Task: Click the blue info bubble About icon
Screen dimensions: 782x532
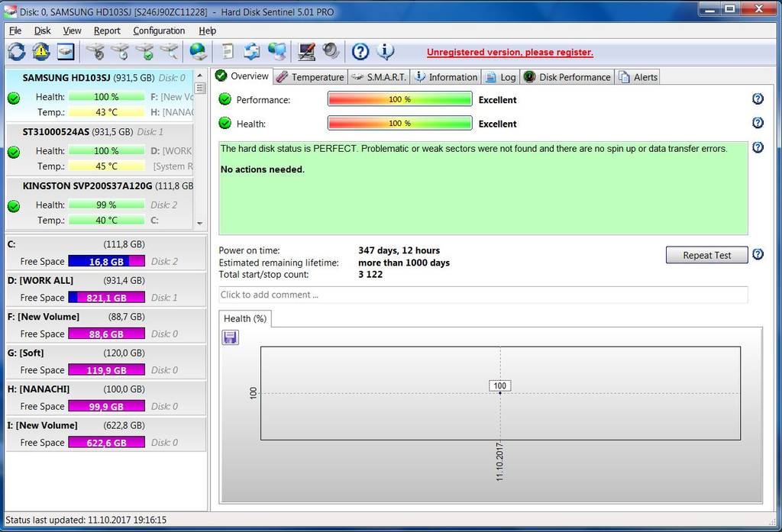Action: [385, 51]
